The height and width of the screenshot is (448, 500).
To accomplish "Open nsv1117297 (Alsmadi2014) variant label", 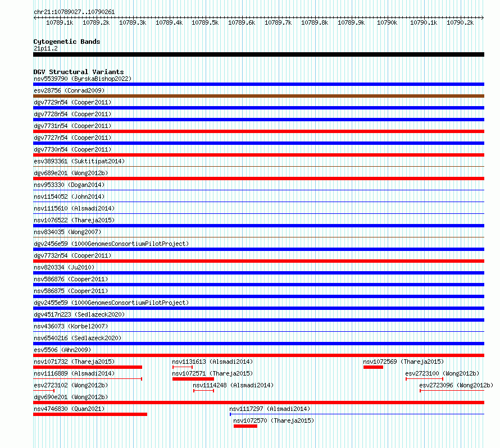I will (270, 409).
